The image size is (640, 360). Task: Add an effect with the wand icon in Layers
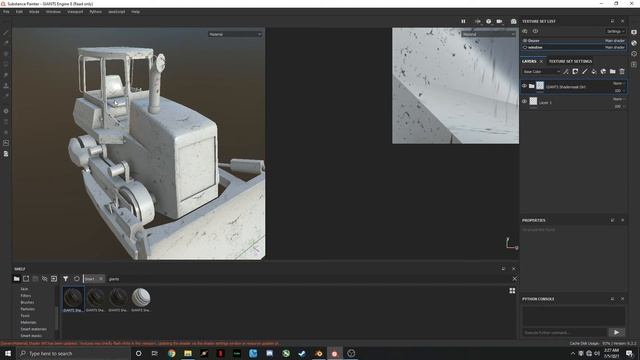coord(566,71)
